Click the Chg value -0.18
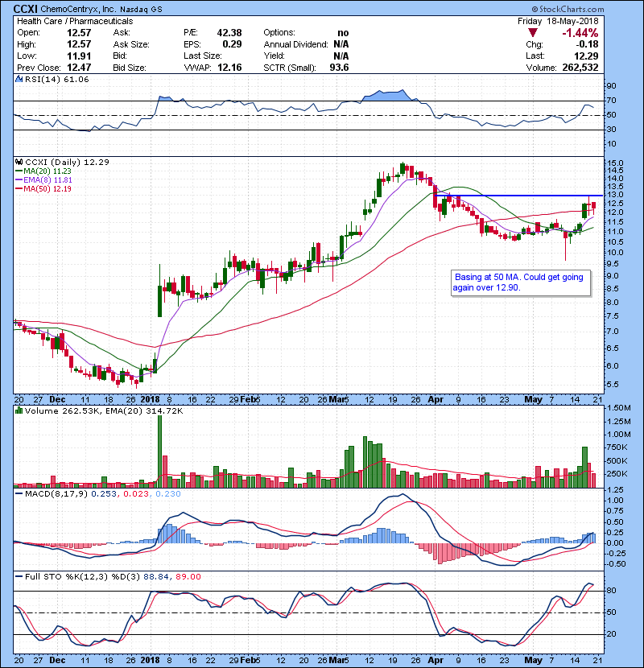The width and height of the screenshot is (644, 668). (588, 44)
